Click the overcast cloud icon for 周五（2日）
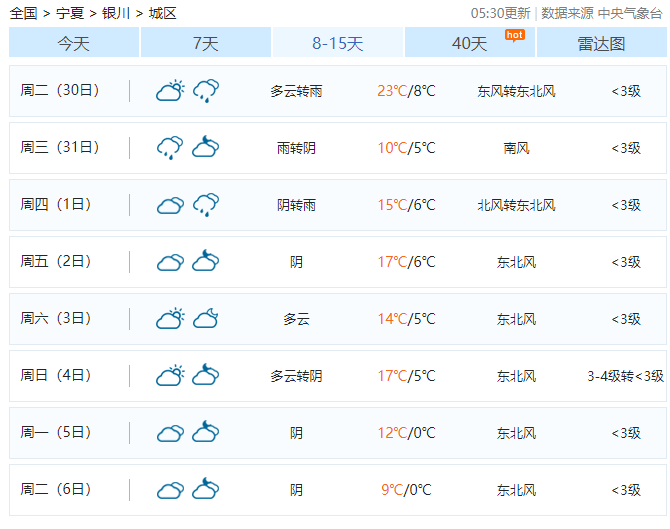The width and height of the screenshot is (670, 529). pyautogui.click(x=170, y=262)
